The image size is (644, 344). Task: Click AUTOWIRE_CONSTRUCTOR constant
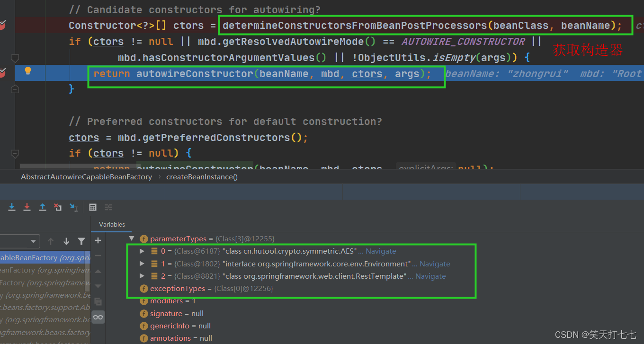[x=464, y=42]
